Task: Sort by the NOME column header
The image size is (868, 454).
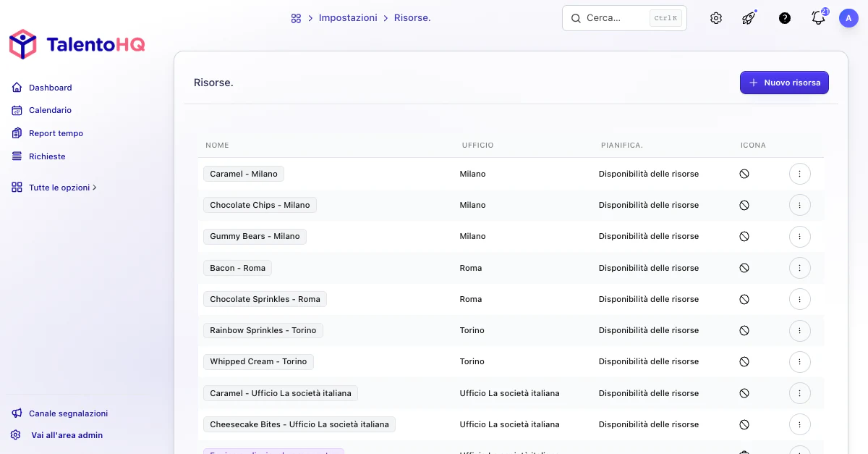Action: click(x=217, y=146)
